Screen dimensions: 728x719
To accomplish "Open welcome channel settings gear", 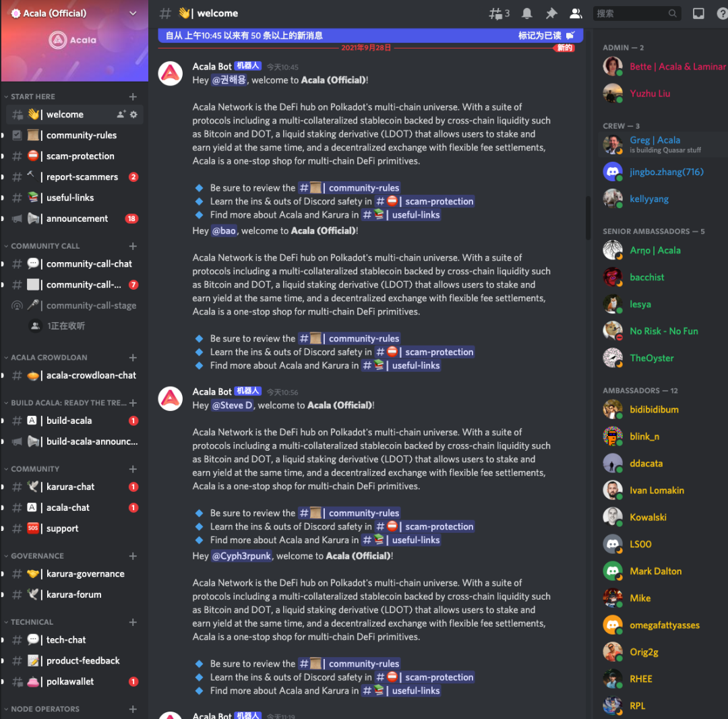I will click(x=133, y=114).
